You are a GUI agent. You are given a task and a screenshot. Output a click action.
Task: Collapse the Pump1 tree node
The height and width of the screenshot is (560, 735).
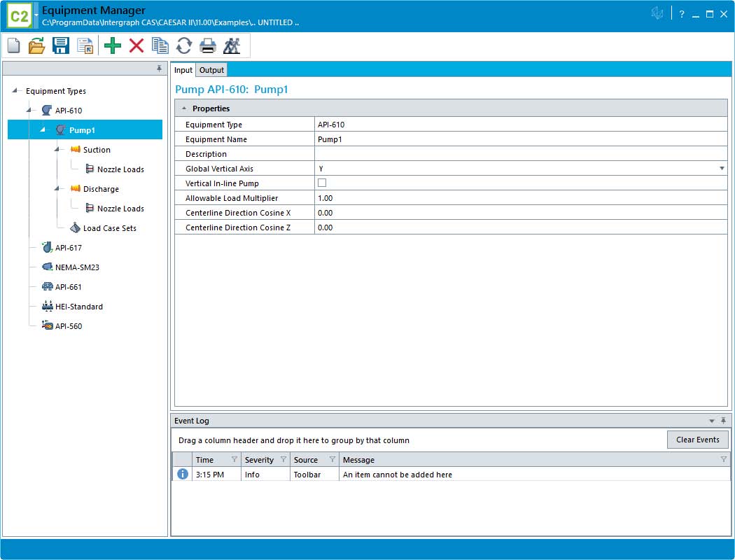(43, 129)
